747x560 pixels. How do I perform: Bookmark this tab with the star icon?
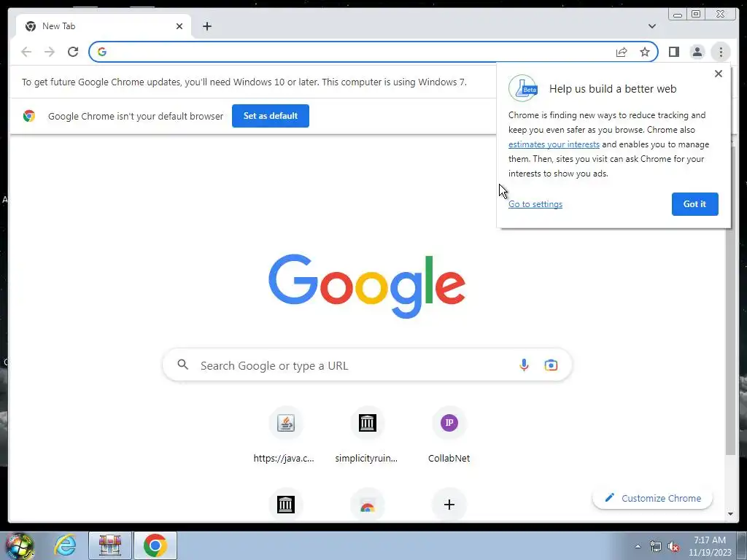click(x=645, y=52)
